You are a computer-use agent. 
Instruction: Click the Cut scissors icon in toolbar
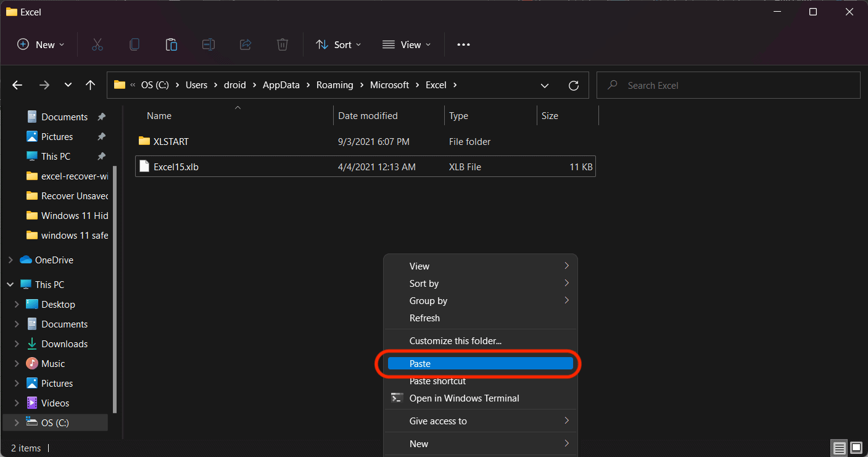[97, 44]
